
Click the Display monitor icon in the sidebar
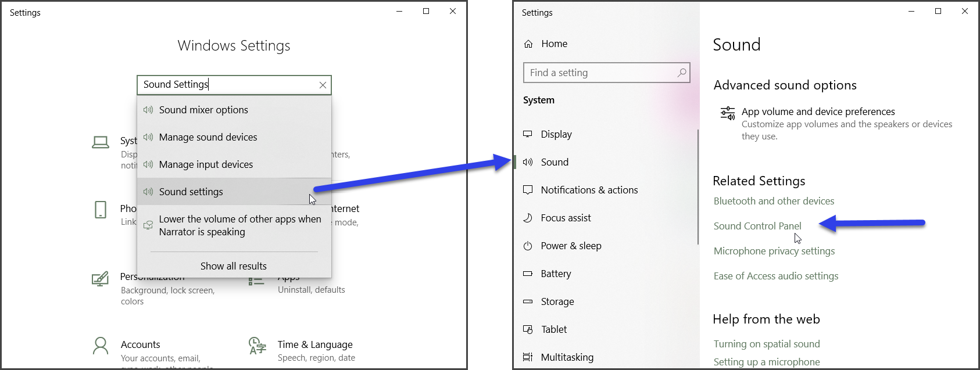point(528,134)
